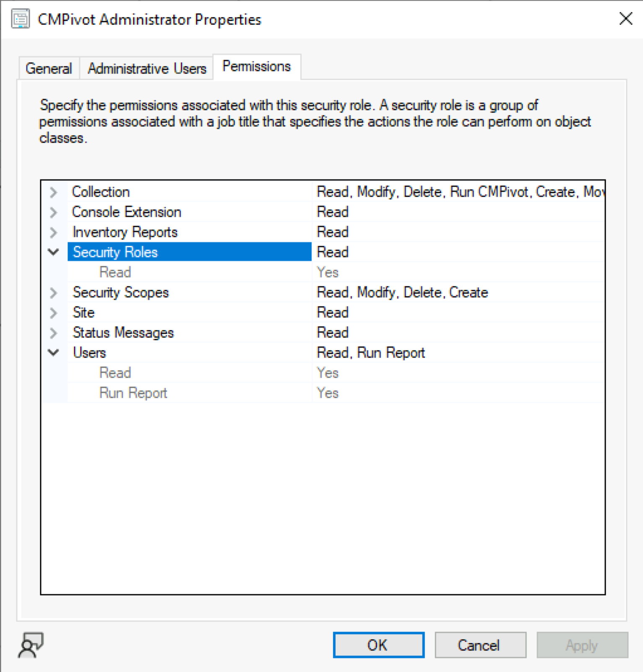Viewport: 643px width, 672px height.
Task: Select the Read entry under Security Roles
Action: [x=115, y=272]
